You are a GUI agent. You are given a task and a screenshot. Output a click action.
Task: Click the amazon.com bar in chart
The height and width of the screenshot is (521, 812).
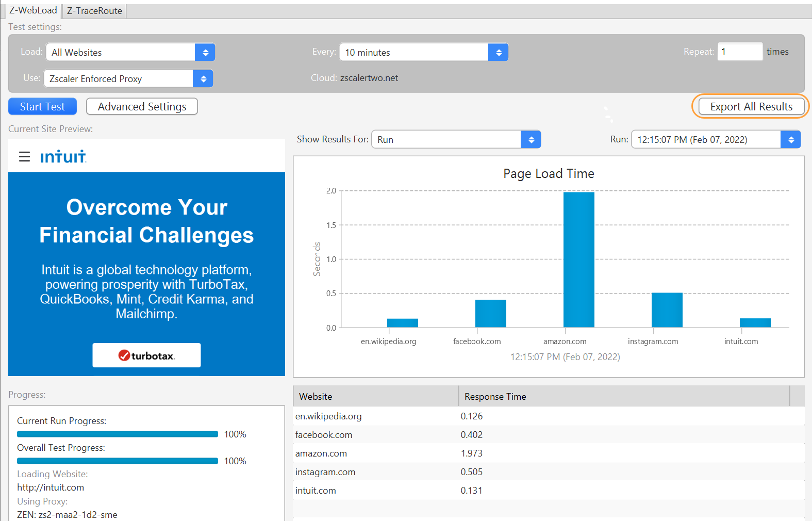pyautogui.click(x=579, y=259)
